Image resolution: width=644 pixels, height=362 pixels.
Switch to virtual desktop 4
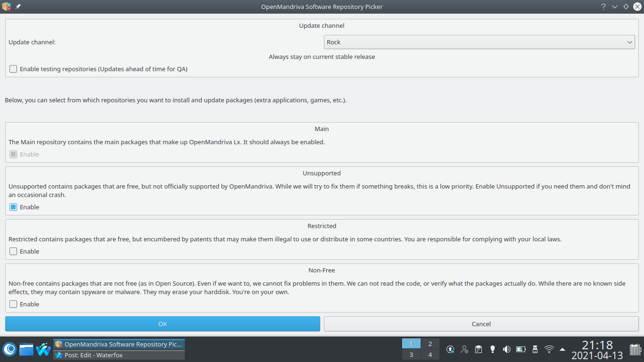[x=430, y=354]
